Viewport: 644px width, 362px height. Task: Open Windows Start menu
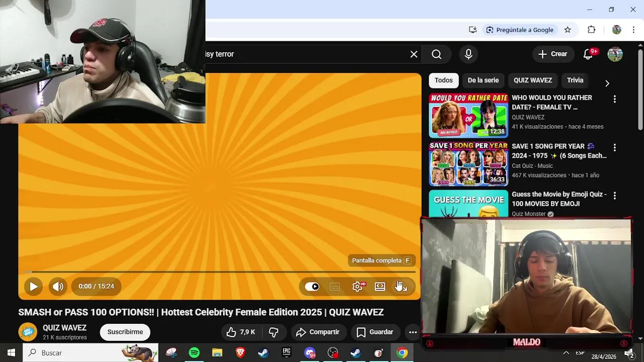click(11, 353)
